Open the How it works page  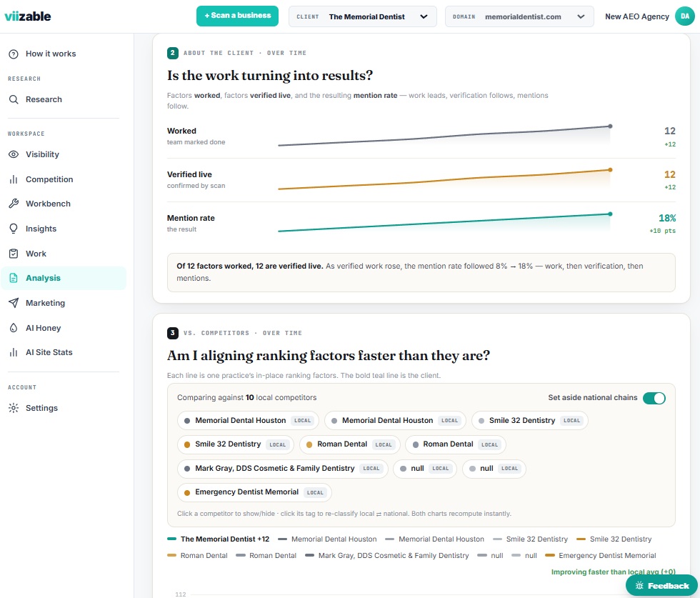tap(64, 54)
